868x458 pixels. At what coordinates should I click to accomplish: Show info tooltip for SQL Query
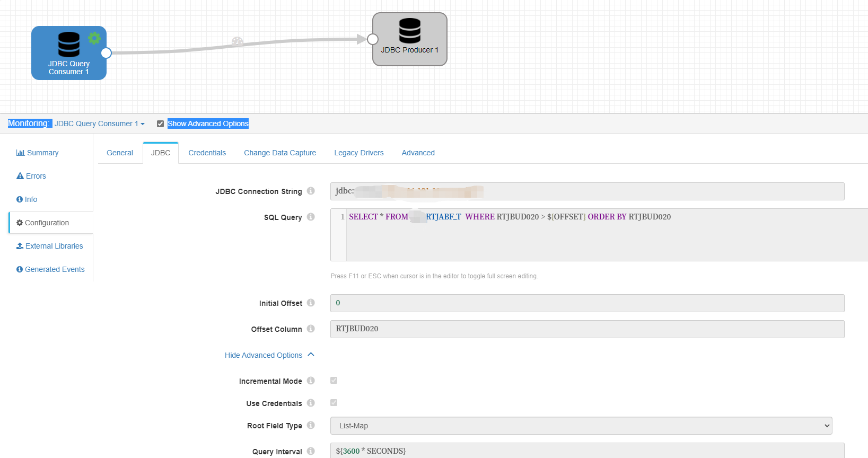point(311,217)
